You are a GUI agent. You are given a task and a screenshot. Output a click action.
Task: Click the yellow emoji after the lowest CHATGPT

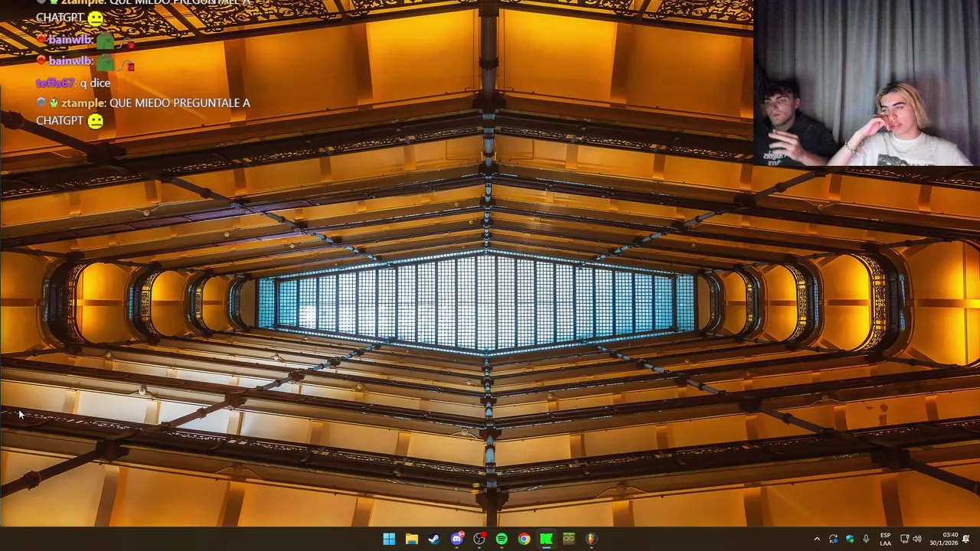tap(95, 121)
